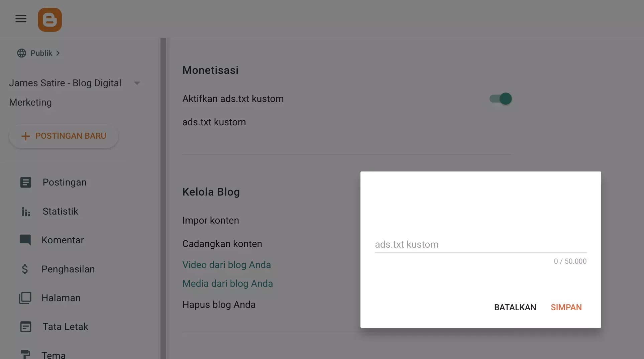Select Impor konten option
644x359 pixels.
(x=211, y=220)
